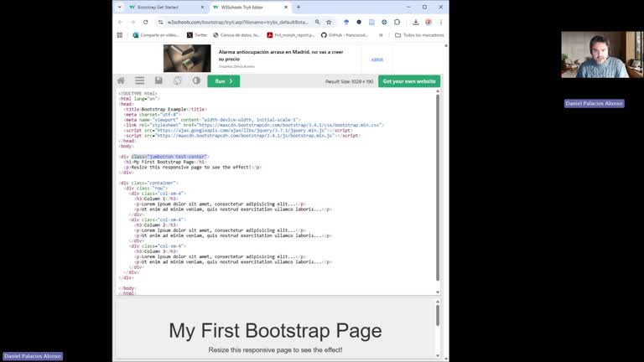
Task: Close the Bootstrap Get Started tab
Action: click(202, 8)
